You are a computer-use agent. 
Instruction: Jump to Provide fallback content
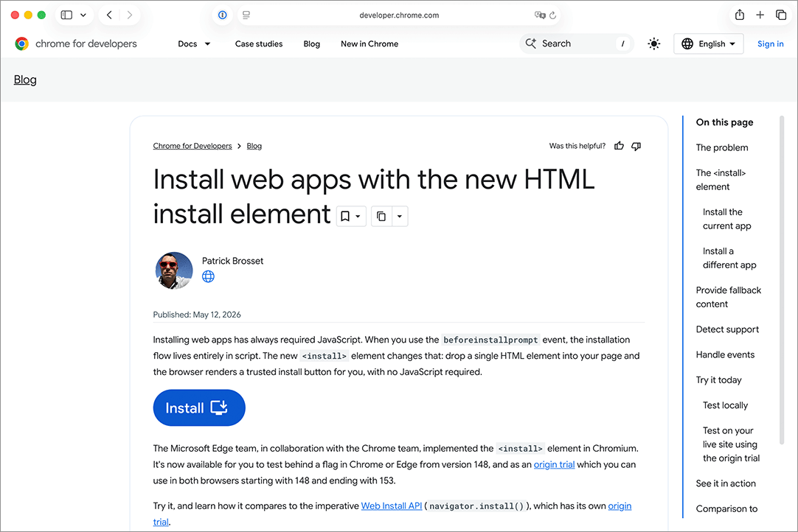point(728,297)
